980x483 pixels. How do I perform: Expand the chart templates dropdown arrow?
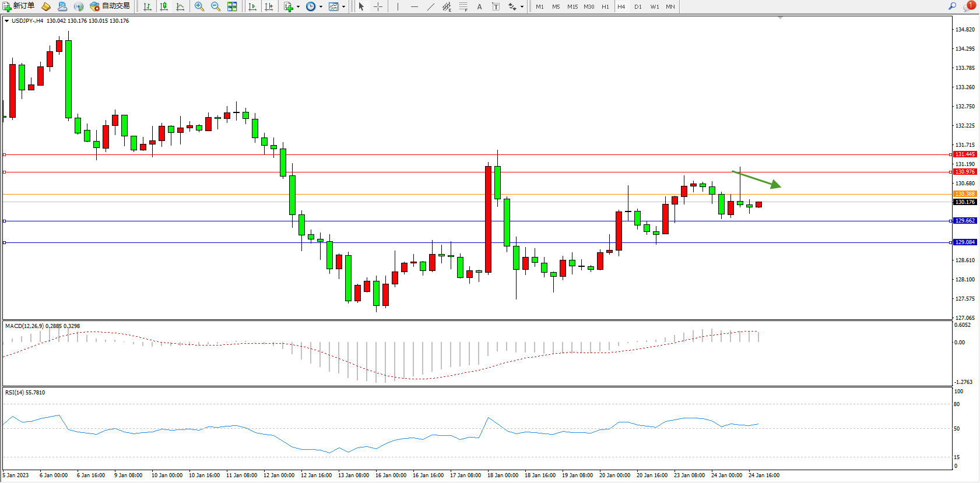click(x=343, y=7)
